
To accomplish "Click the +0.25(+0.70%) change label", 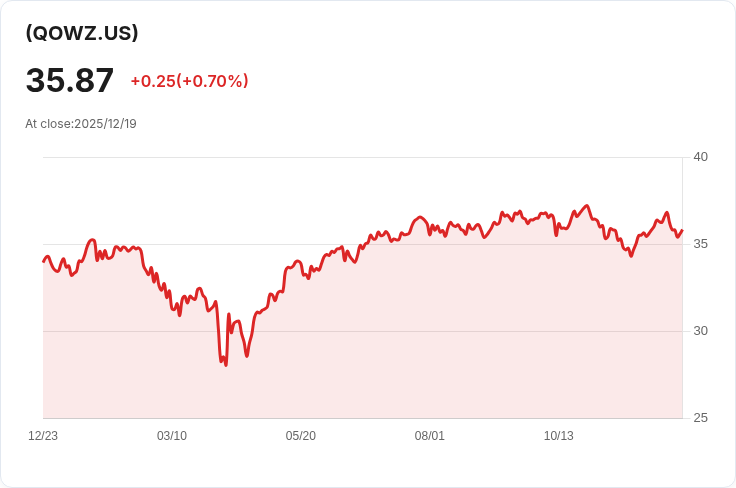I will tap(189, 81).
